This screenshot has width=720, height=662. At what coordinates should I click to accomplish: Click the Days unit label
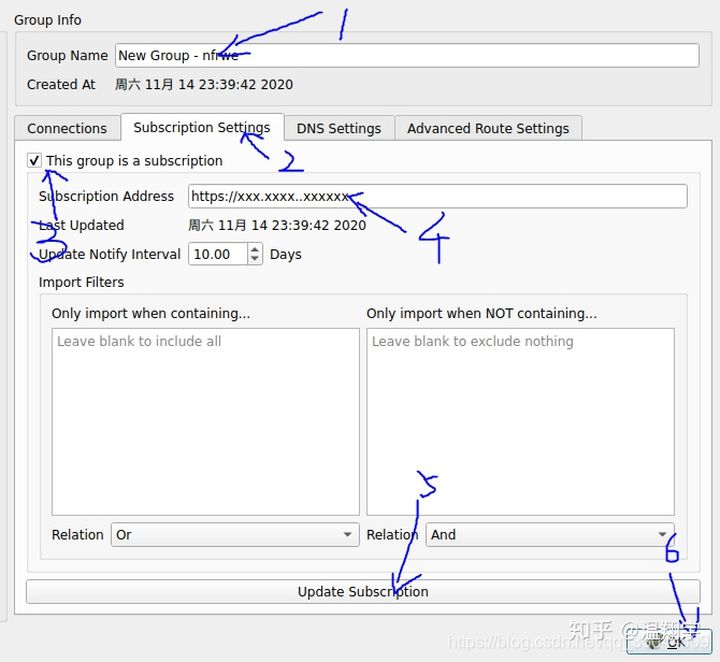tap(286, 254)
